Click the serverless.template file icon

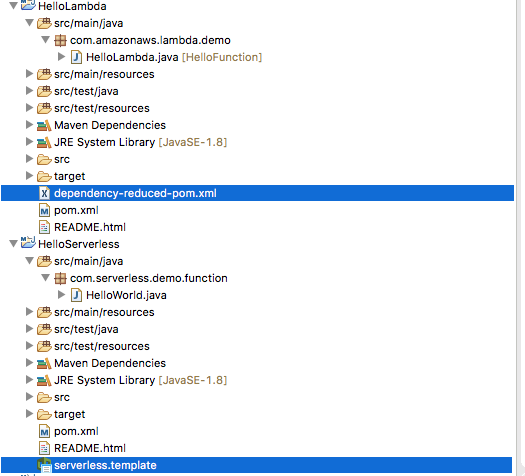(45, 465)
